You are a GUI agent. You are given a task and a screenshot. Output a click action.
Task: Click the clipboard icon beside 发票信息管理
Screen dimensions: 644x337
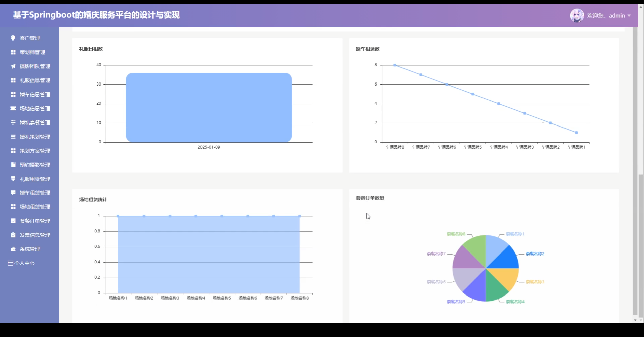(13, 235)
